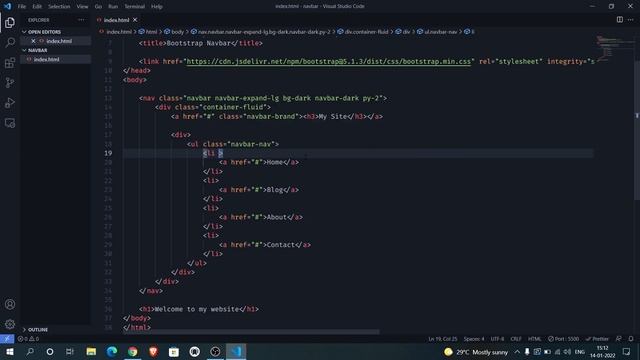Open notifications bell in status bar
Viewport: 640px width, 360px height.
631,339
